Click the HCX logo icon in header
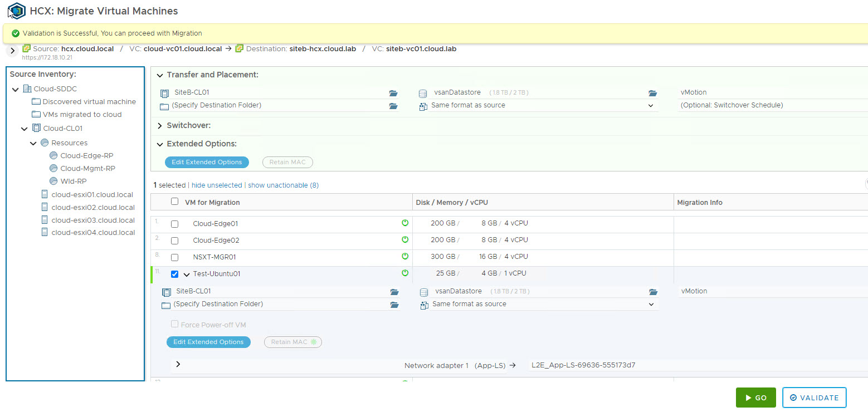The image size is (868, 412). [17, 11]
